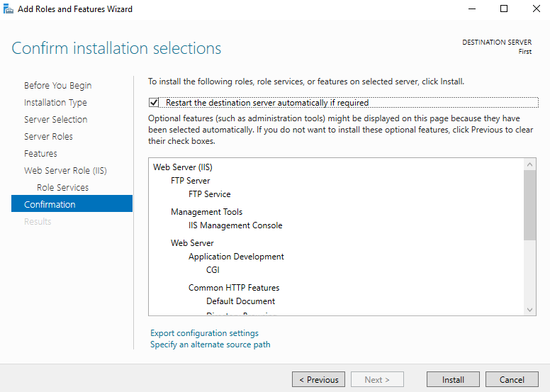This screenshot has width=550, height=392.
Task: Open the Server Selection step
Action: click(56, 119)
